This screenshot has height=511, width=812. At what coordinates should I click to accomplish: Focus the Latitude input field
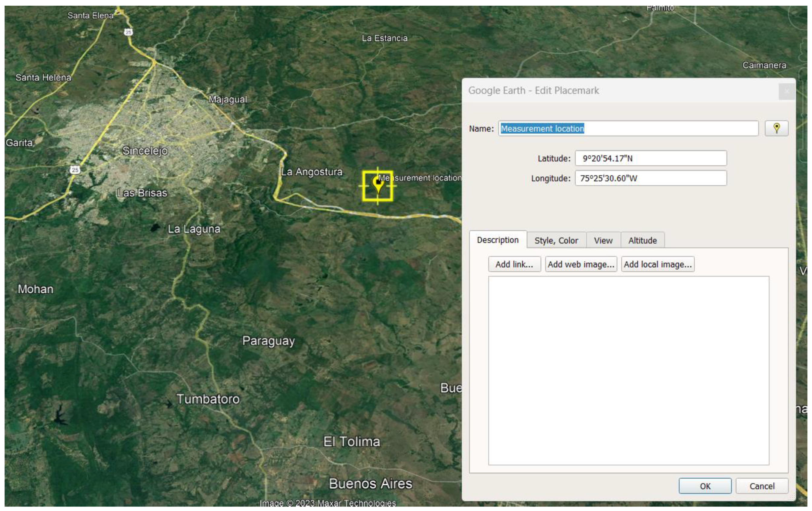pos(651,158)
